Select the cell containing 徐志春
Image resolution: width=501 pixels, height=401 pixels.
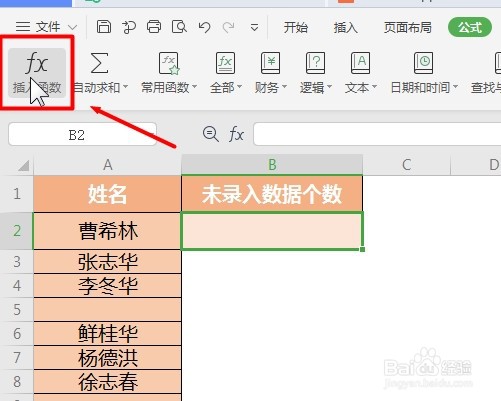click(x=107, y=382)
